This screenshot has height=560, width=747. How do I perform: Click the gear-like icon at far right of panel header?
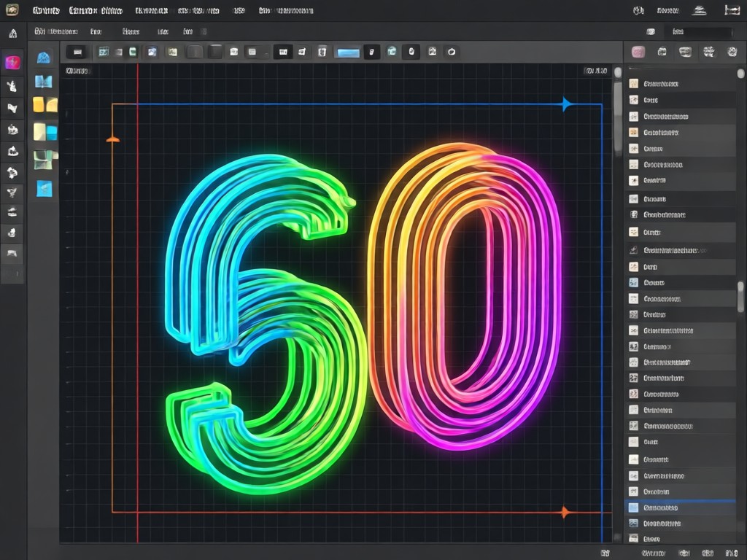click(732, 52)
